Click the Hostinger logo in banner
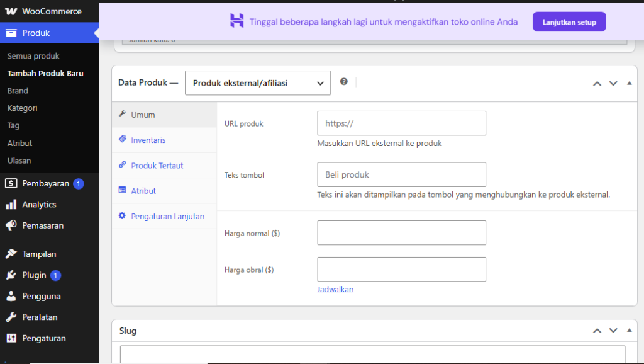Image resolution: width=644 pixels, height=364 pixels. [237, 21]
